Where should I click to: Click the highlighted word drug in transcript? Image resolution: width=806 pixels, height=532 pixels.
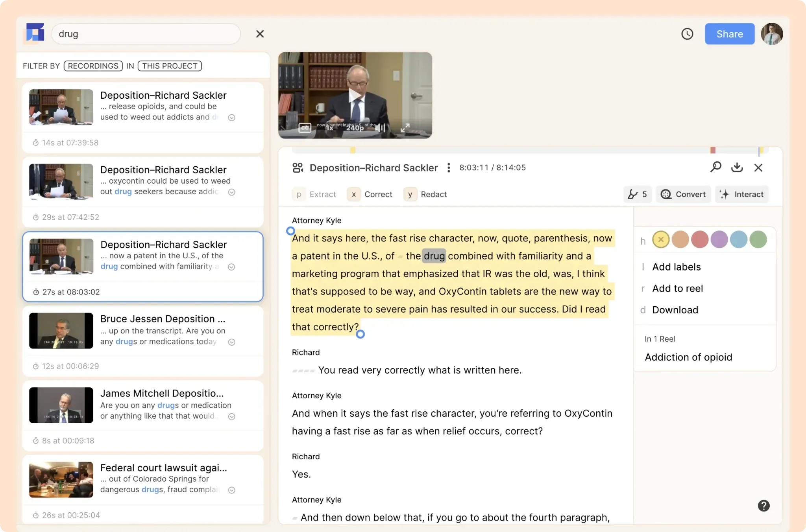(x=434, y=256)
